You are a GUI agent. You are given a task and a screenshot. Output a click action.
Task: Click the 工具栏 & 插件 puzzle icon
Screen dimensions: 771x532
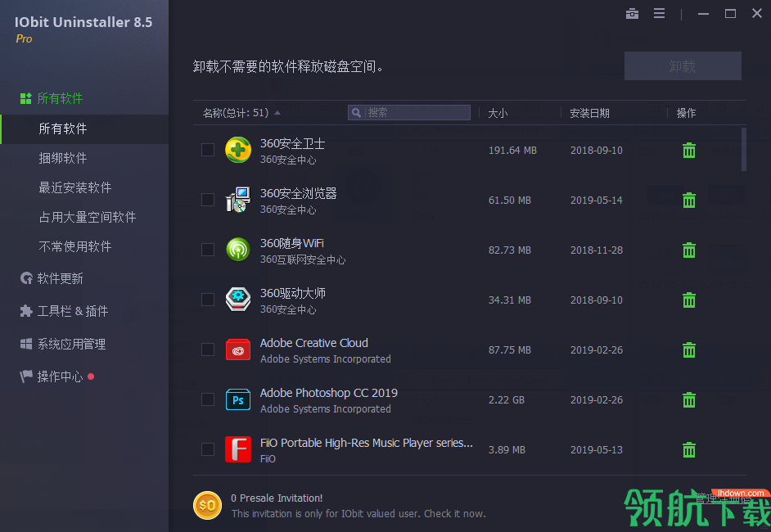tap(26, 311)
